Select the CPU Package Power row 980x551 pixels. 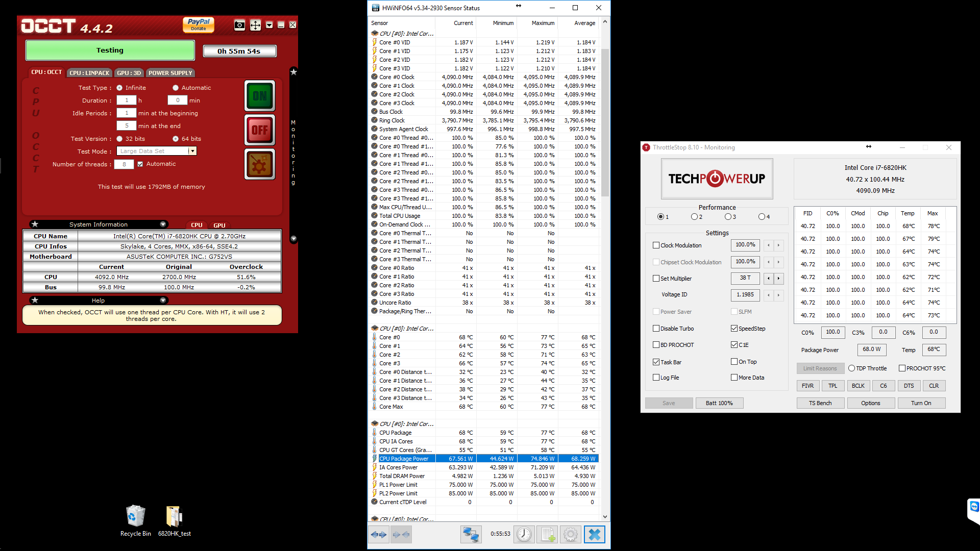(x=483, y=459)
